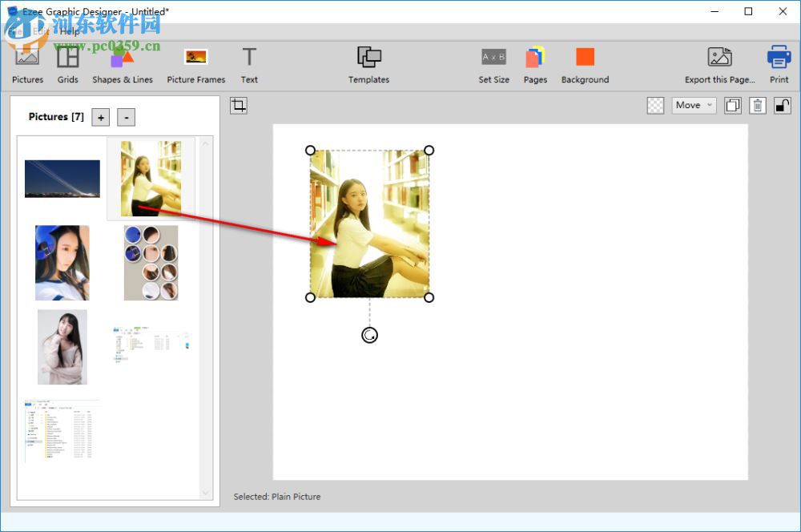The image size is (801, 532).
Task: Duplicate the selected picture
Action: coord(732,105)
